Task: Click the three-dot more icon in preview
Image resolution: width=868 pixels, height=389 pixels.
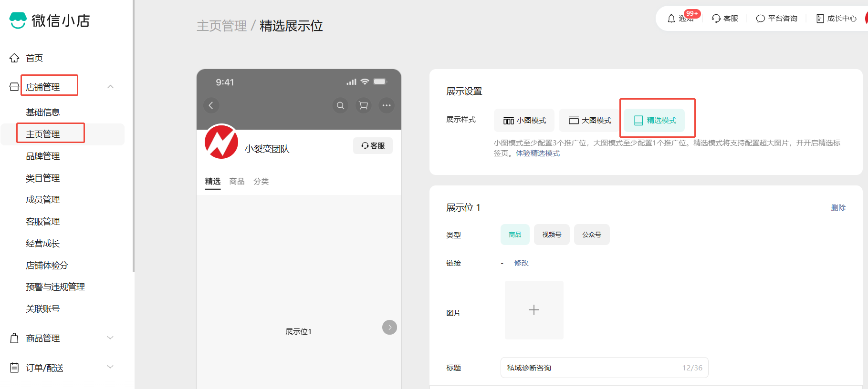Action: click(386, 105)
